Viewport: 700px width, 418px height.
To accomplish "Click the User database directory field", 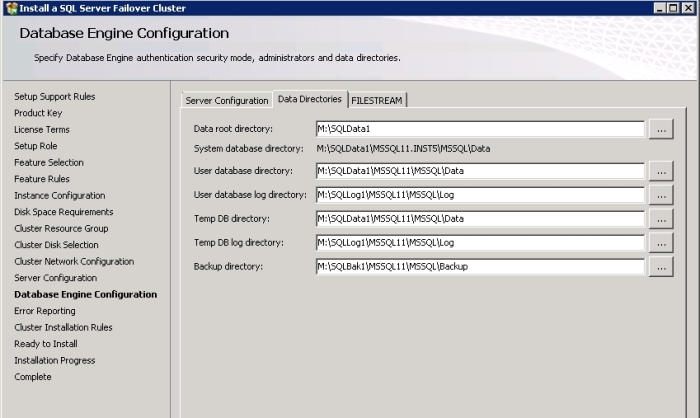I will tap(479, 171).
